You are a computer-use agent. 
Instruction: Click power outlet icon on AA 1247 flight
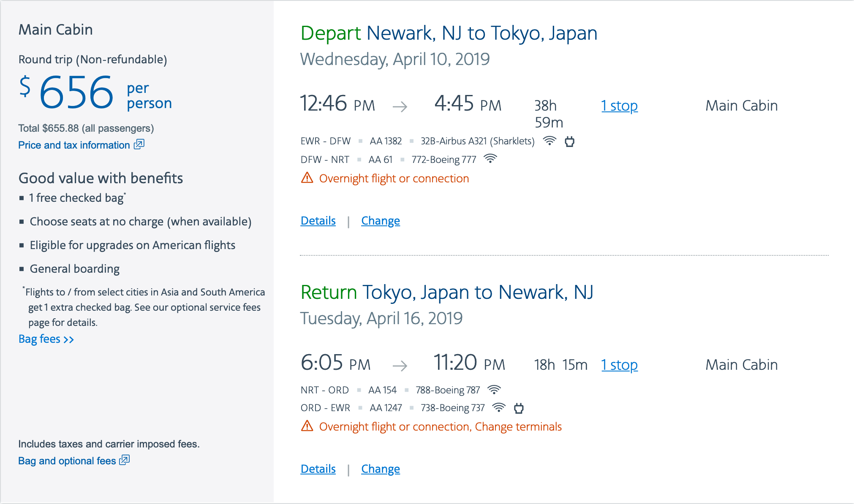point(519,408)
